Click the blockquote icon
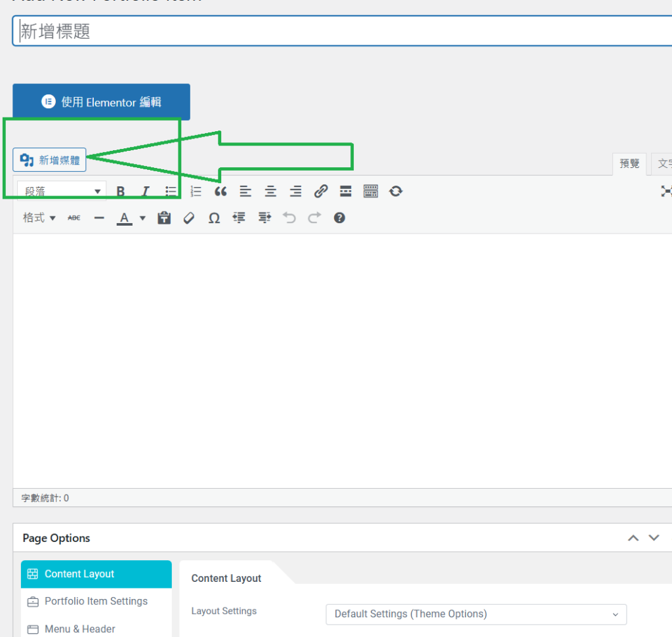Screen dimensions: 672x637 [x=220, y=192]
